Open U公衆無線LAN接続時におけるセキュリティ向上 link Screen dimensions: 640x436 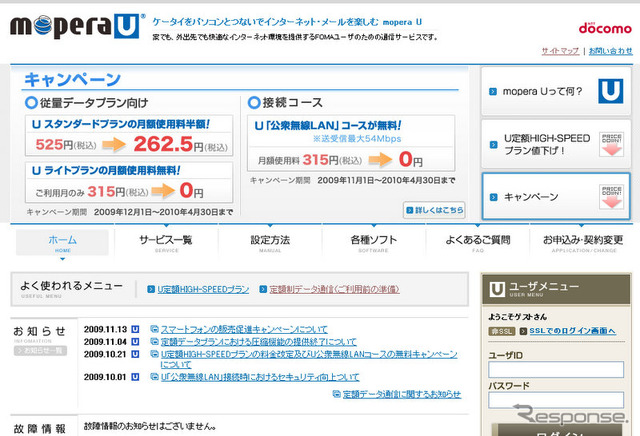260,377
